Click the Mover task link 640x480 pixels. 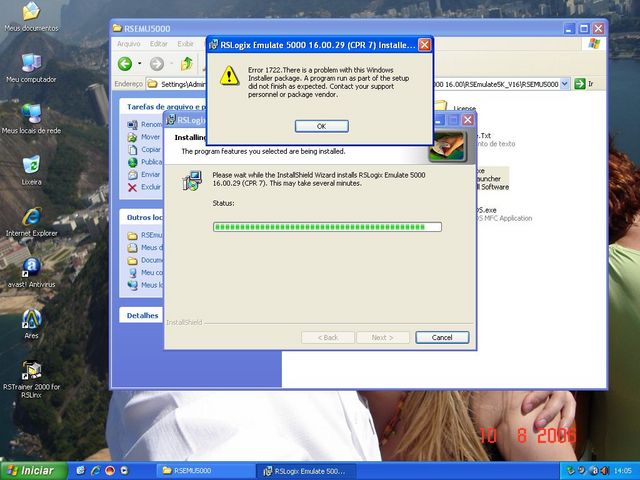pyautogui.click(x=151, y=137)
